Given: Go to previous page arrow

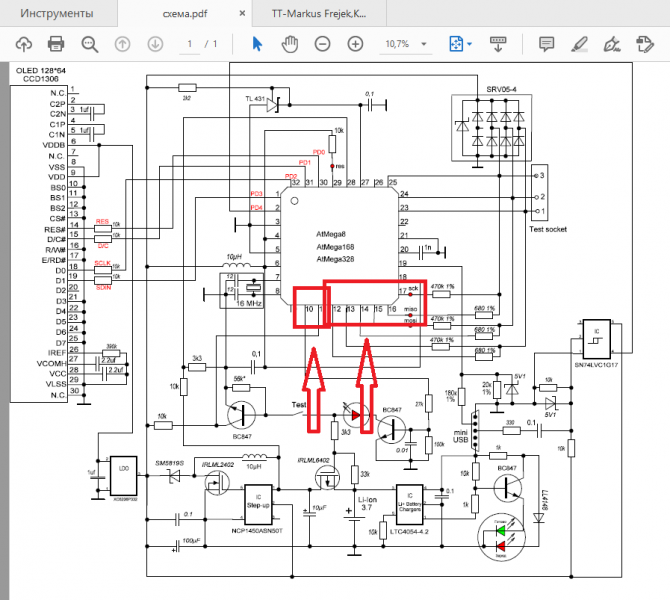Looking at the screenshot, I should coord(123,44).
